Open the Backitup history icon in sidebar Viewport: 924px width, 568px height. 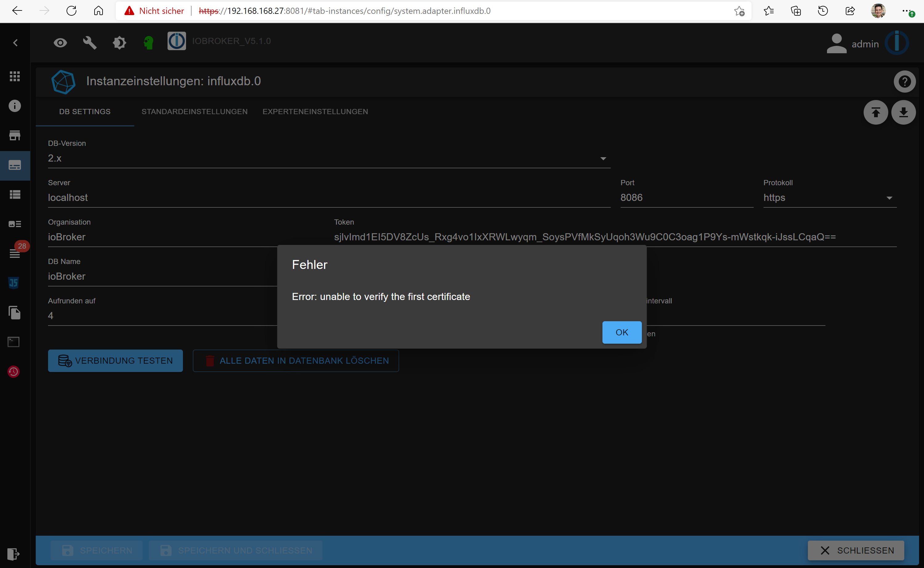click(x=14, y=372)
